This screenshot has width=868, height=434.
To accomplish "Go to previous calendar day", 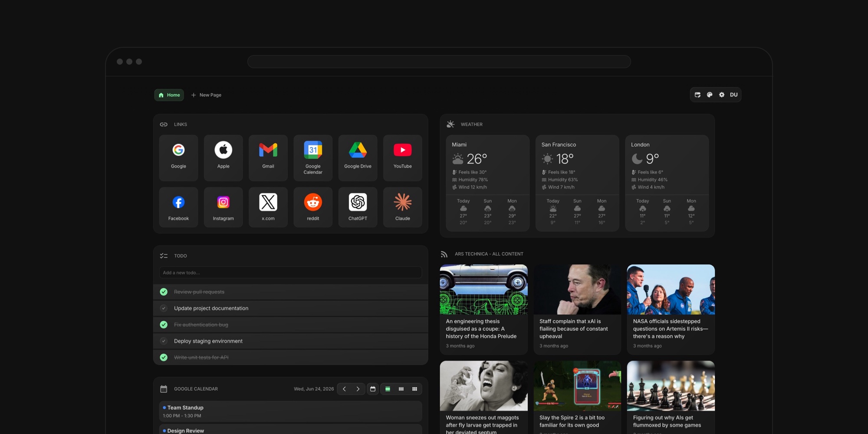I will click(x=345, y=389).
